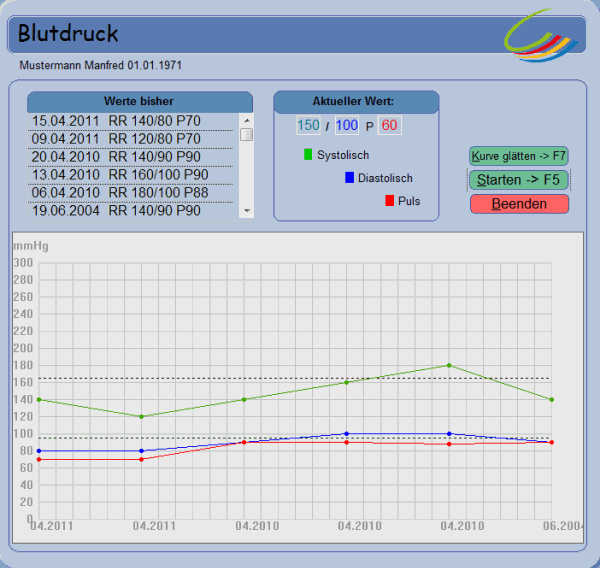The width and height of the screenshot is (600, 568).
Task: Click the Werte bisher list header
Action: [140, 101]
